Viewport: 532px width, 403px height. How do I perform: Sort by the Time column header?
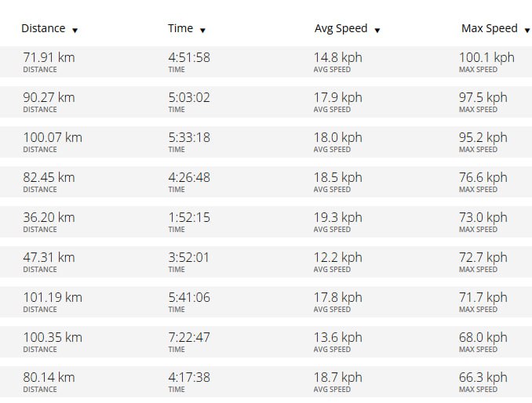click(x=180, y=28)
